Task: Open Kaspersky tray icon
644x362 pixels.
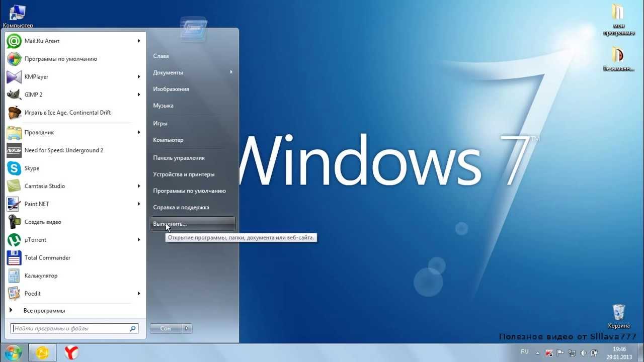Action: (549, 352)
